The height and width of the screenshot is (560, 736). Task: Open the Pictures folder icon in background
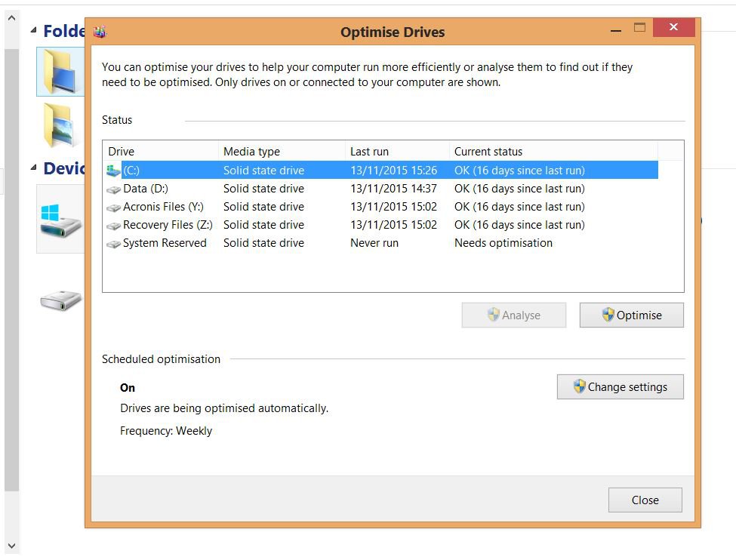57,125
